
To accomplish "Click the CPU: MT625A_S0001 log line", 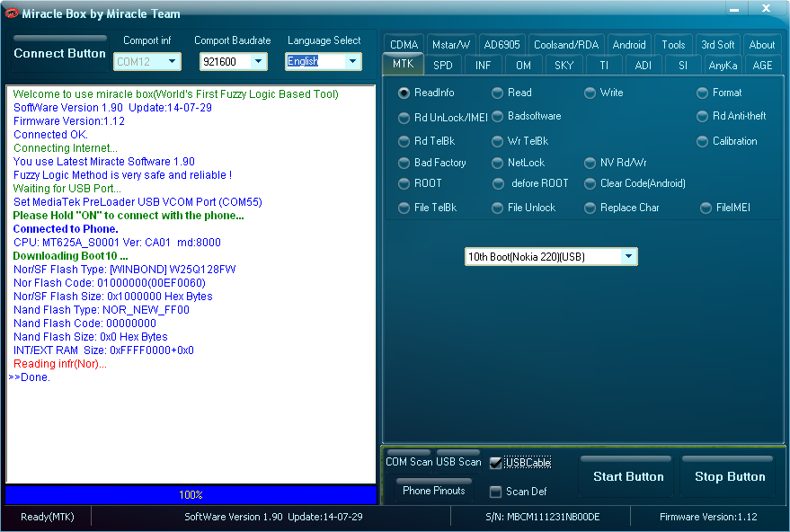I will (x=117, y=243).
